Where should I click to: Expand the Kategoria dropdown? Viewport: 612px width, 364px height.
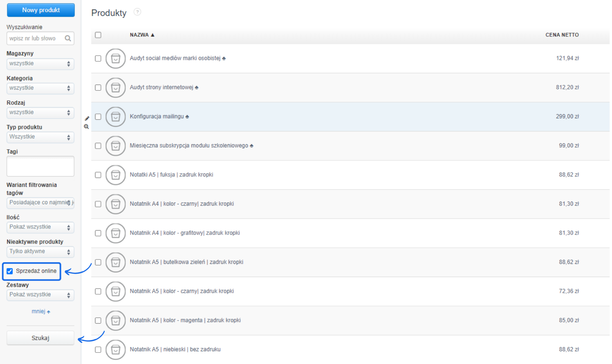40,88
